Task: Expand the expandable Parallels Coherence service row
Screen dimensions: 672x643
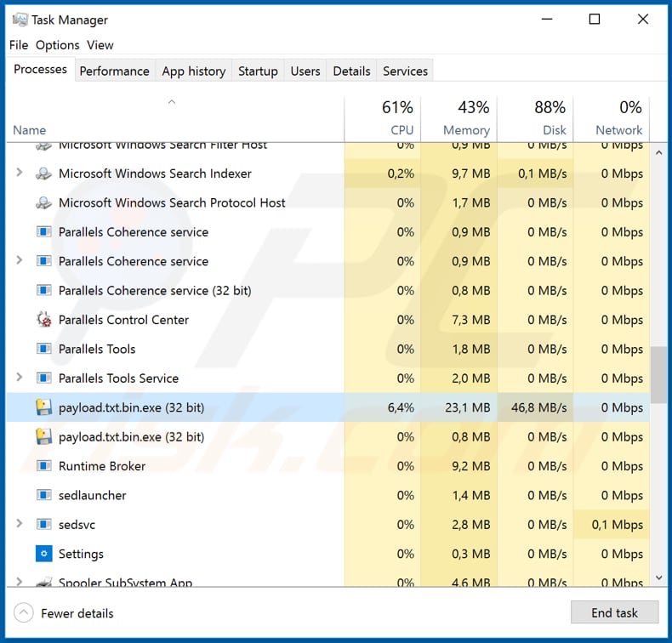Action: coord(20,260)
